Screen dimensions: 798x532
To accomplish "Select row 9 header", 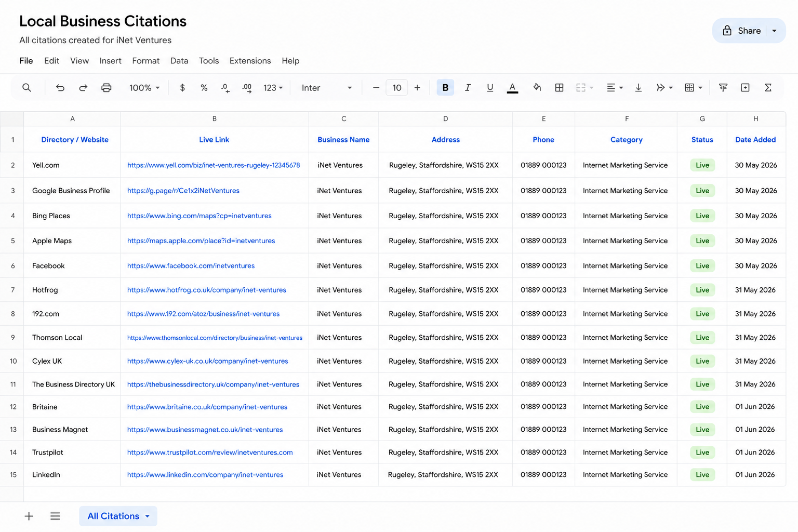I will point(12,338).
